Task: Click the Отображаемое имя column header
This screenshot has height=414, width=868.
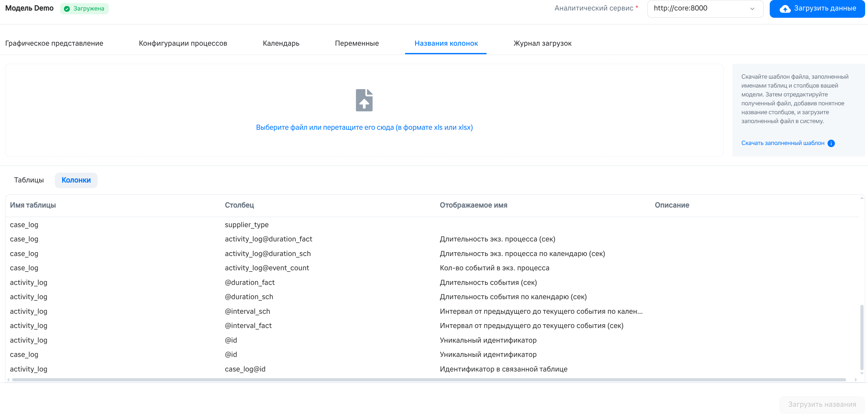Action: click(473, 205)
